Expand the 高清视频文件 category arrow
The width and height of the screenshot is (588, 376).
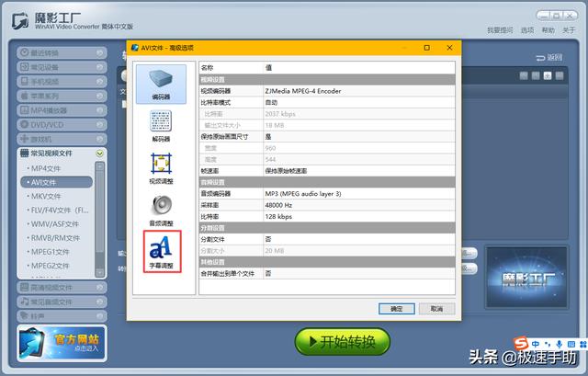(100, 288)
